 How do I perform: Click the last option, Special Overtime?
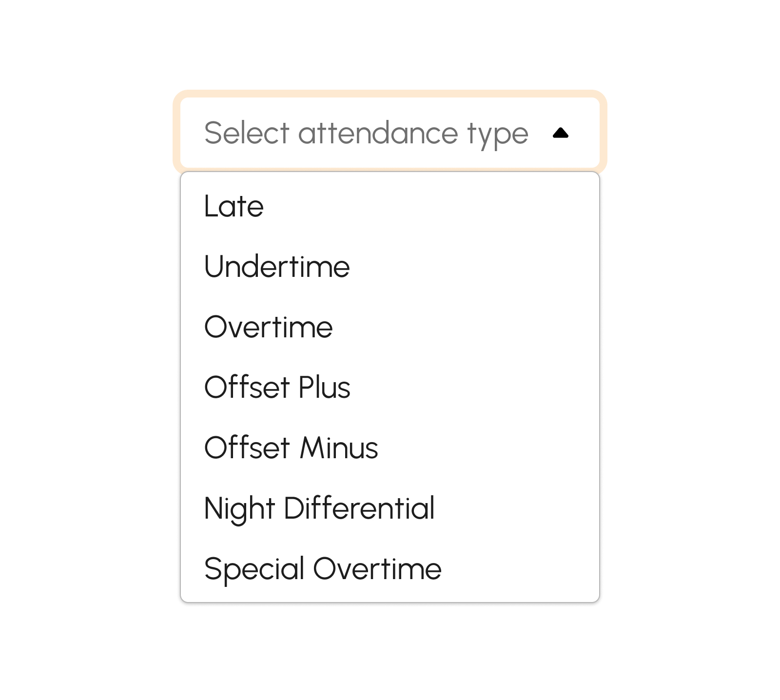click(323, 569)
